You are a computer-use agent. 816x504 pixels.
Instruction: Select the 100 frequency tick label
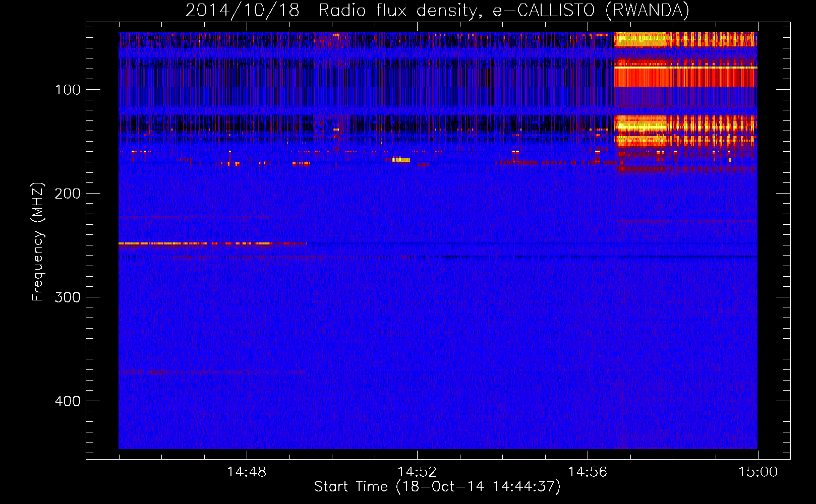[68, 90]
